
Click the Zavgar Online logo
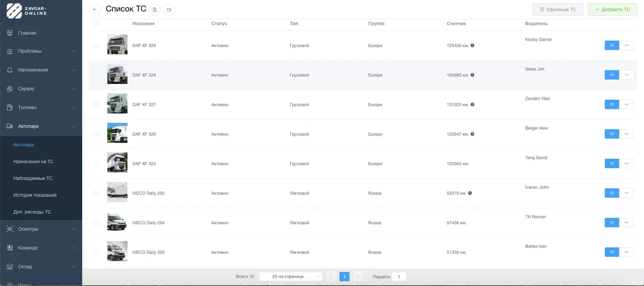coord(27,11)
